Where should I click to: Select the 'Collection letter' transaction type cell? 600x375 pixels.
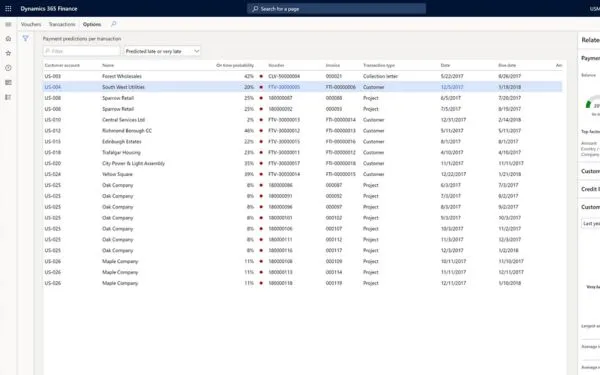(x=380, y=76)
